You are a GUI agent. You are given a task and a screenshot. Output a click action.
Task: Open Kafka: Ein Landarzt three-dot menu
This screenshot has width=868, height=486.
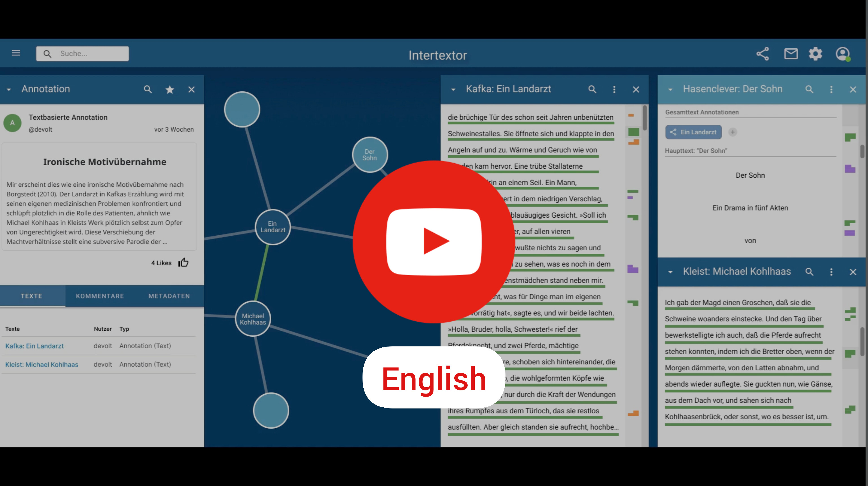click(x=614, y=89)
